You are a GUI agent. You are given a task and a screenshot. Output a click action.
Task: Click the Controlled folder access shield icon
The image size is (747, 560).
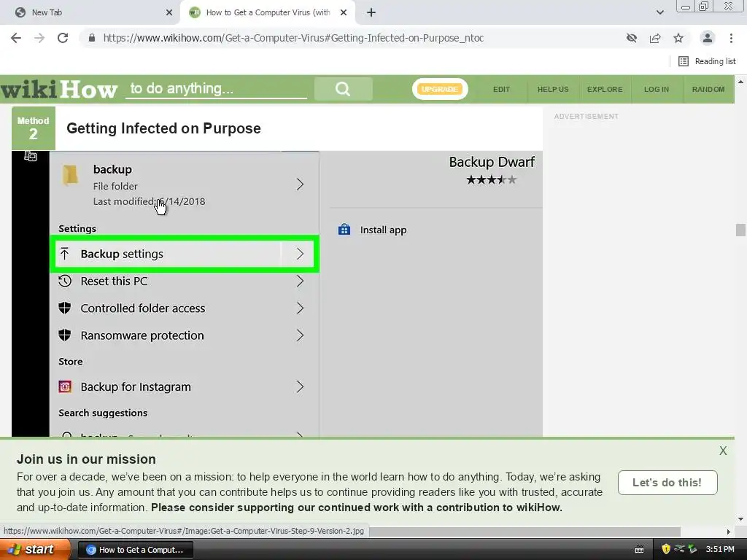65,308
